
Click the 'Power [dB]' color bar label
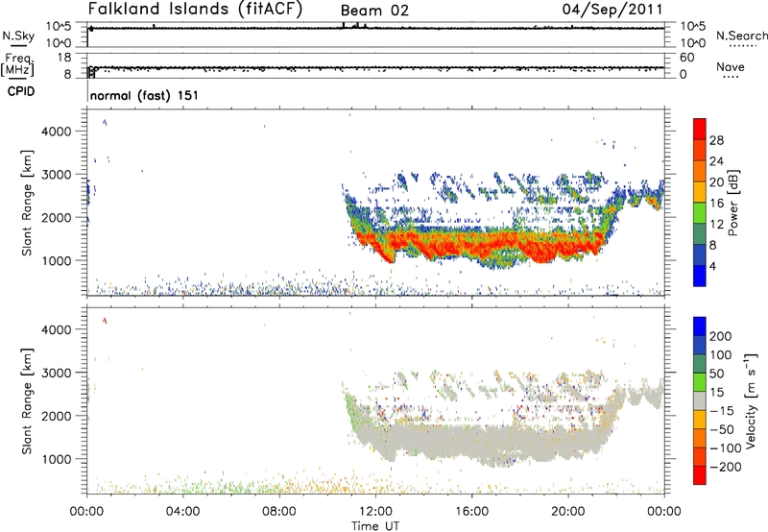click(732, 203)
